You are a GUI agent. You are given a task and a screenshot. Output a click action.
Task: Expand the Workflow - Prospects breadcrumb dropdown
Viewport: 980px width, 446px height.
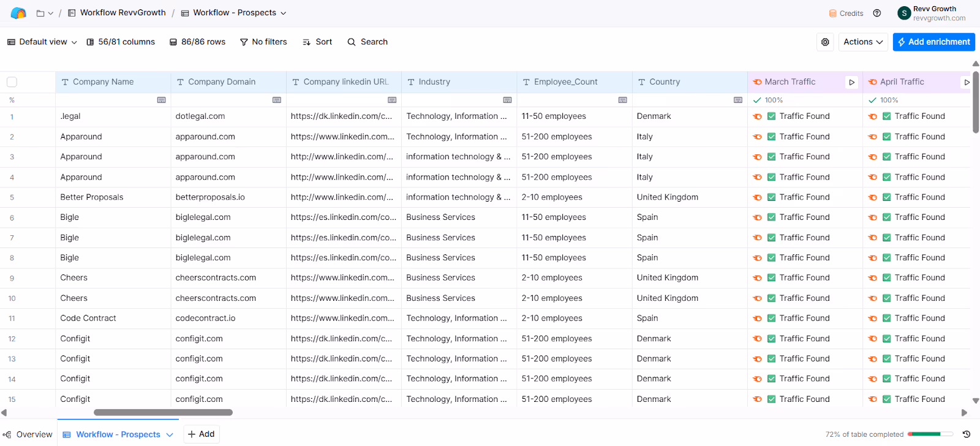pos(284,13)
